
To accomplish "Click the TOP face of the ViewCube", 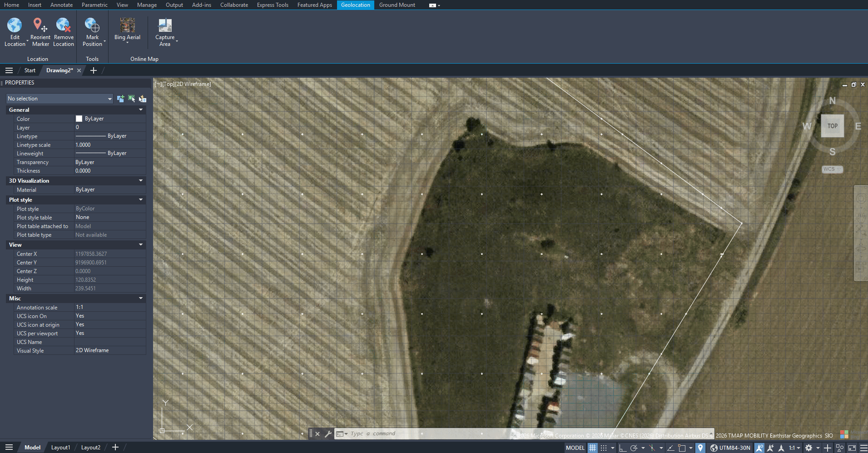I will 832,126.
